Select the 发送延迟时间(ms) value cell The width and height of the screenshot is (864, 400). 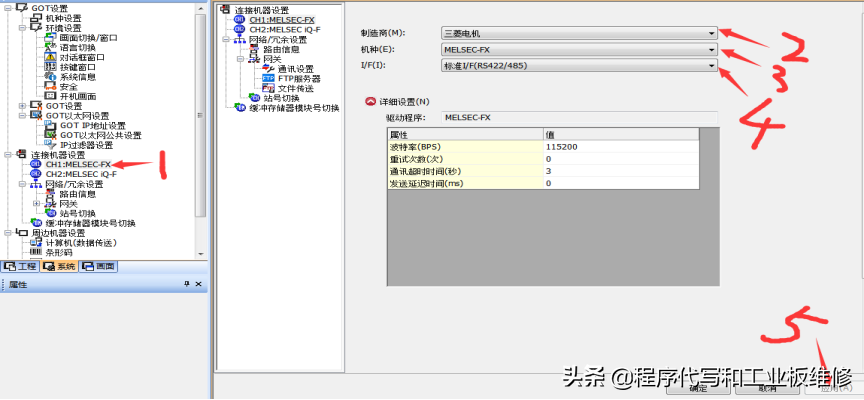coord(621,183)
